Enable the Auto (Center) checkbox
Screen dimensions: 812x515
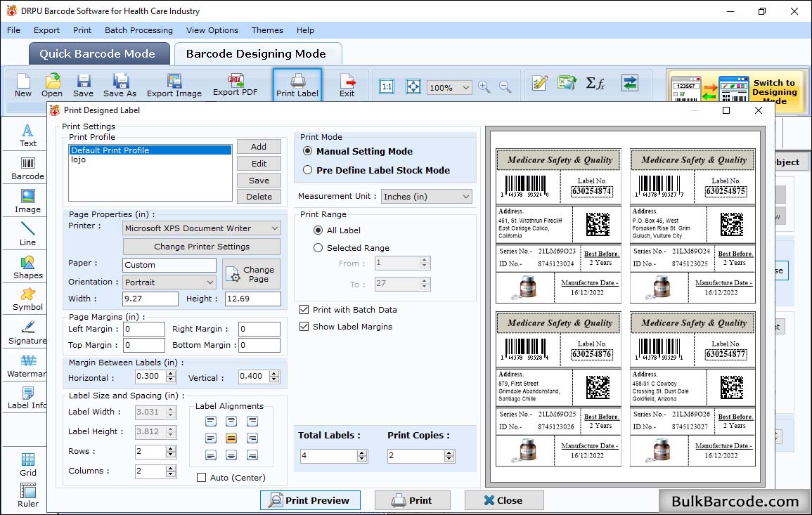202,477
